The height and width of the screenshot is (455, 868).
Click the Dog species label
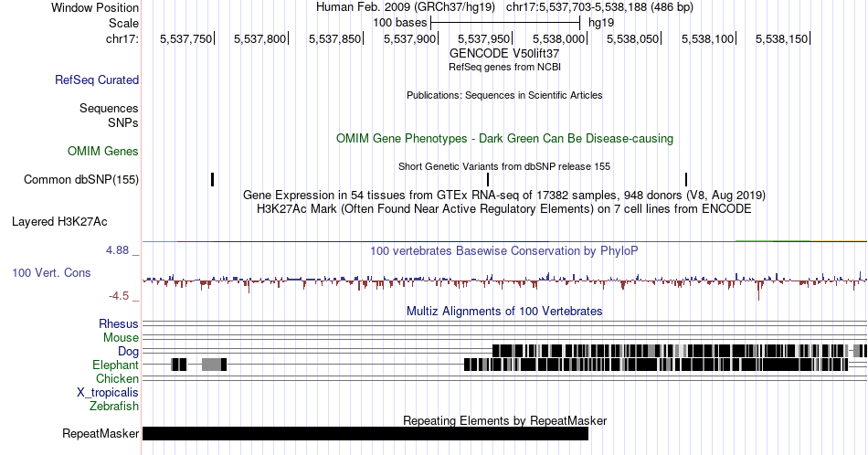point(129,352)
